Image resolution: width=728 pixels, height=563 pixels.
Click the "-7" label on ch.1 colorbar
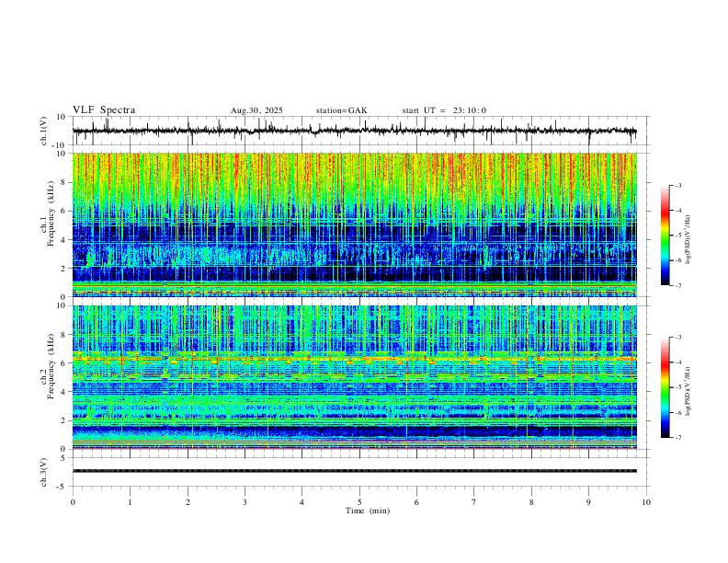tap(678, 285)
